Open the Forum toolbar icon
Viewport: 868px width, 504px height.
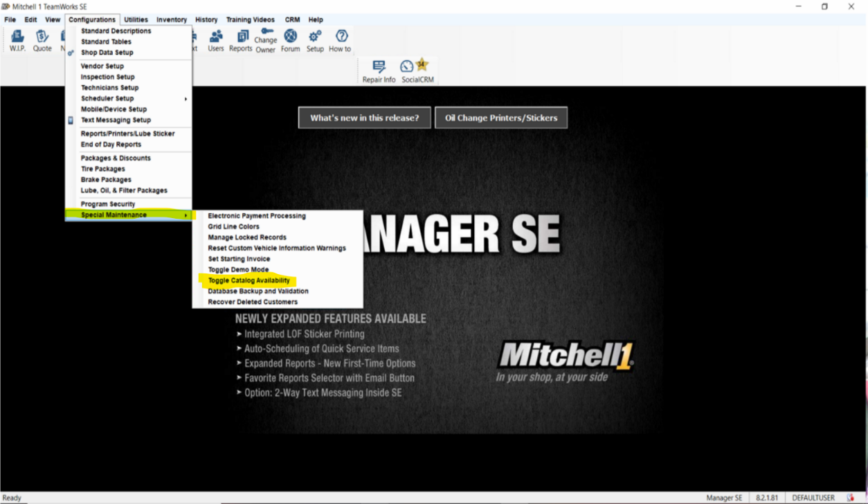291,40
